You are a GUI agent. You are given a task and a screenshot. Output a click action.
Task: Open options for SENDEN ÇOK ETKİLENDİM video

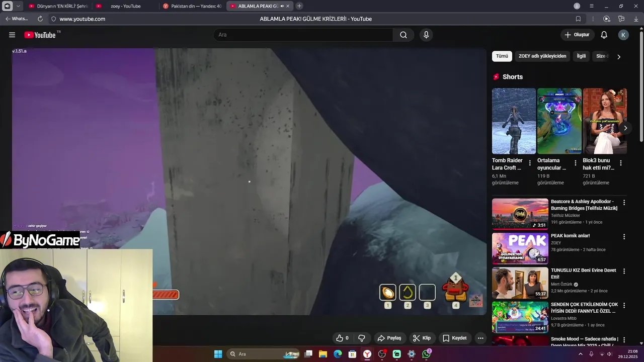(624, 306)
